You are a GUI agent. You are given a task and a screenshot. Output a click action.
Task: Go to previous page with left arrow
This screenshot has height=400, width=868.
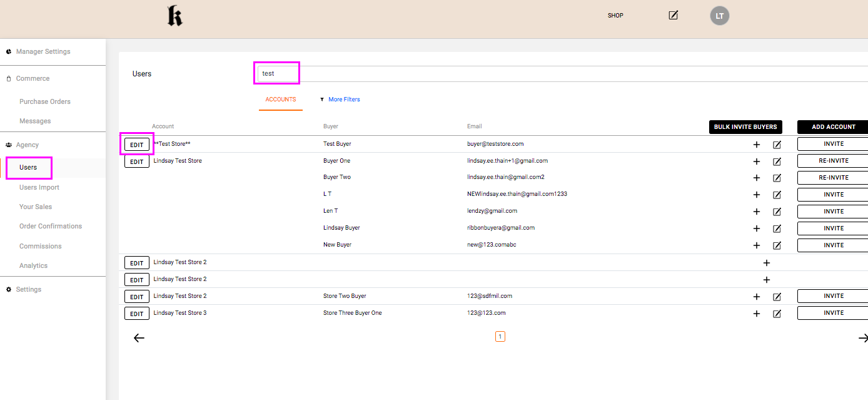(x=139, y=338)
